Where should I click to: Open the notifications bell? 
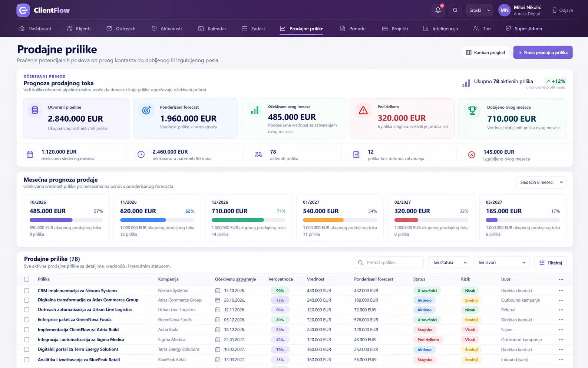coord(438,10)
